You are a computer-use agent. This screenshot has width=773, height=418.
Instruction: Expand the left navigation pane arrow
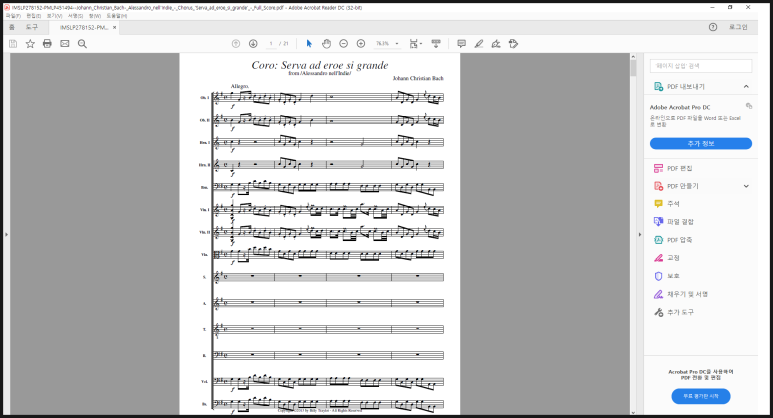[x=6, y=235]
